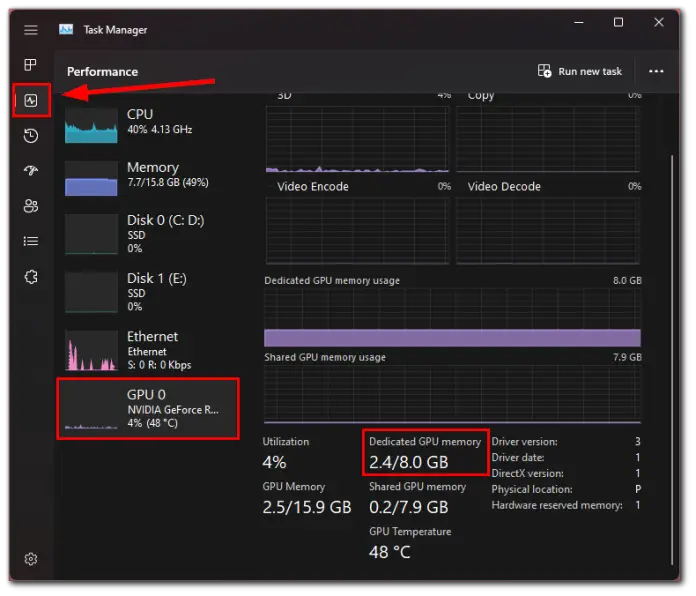Image resolution: width=696 pixels, height=596 pixels.
Task: Open the three-dot more options menu
Action: (656, 71)
